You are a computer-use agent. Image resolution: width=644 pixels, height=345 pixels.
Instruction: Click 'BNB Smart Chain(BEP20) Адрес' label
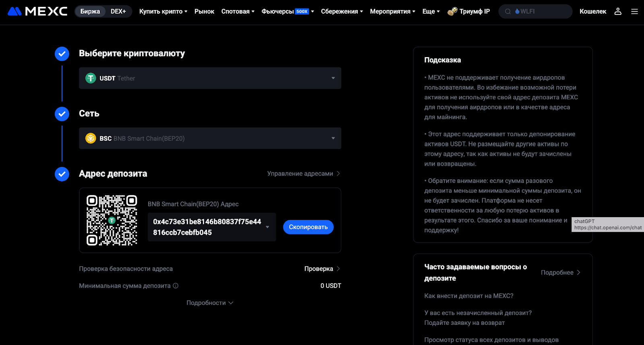(x=193, y=204)
